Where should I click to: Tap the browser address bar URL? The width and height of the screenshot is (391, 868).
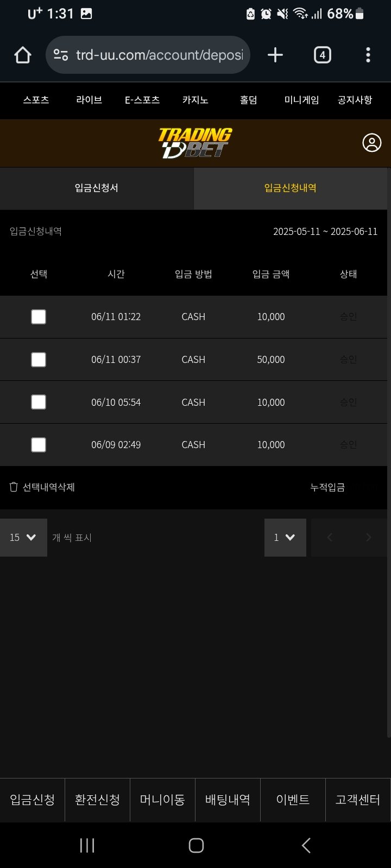tap(159, 55)
